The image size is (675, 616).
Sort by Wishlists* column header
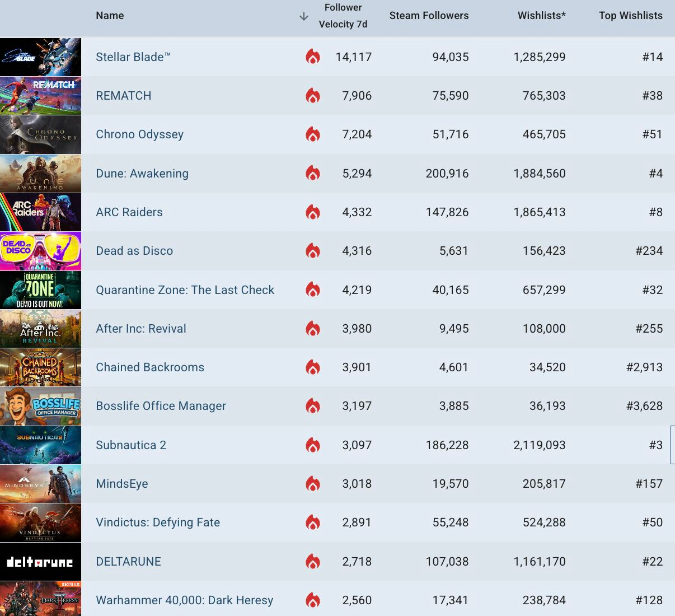tap(542, 16)
